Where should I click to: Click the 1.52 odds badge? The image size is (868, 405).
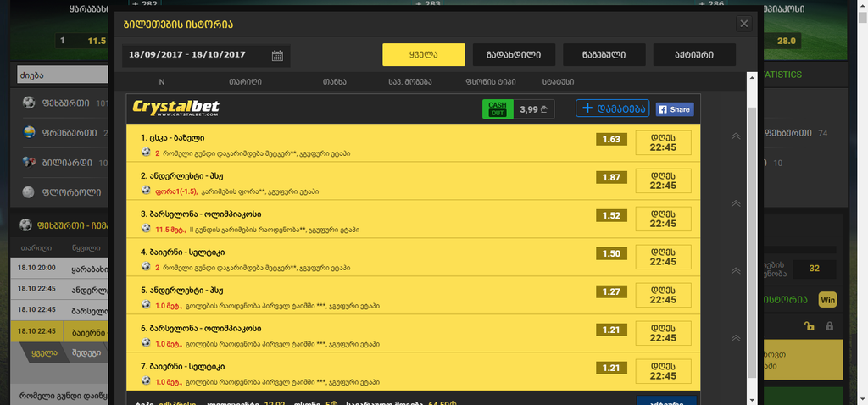point(611,216)
